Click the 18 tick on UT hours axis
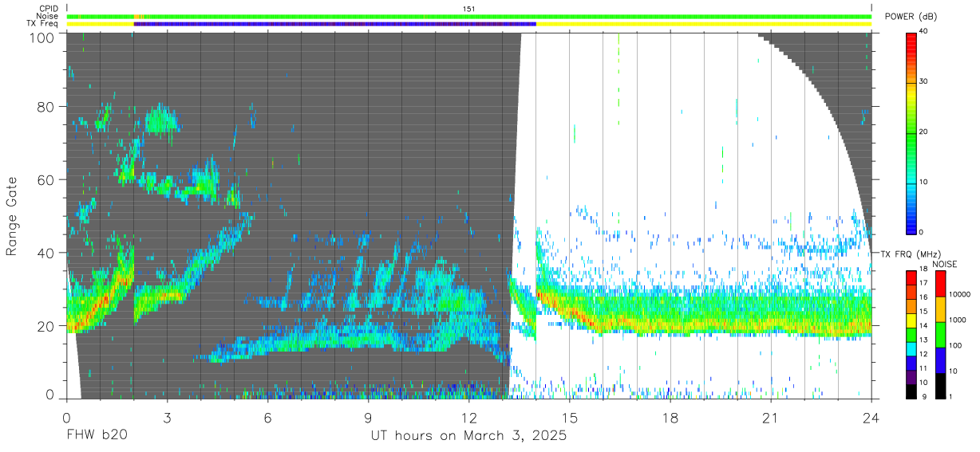Viewport: 980px width, 452px height. 670,417
